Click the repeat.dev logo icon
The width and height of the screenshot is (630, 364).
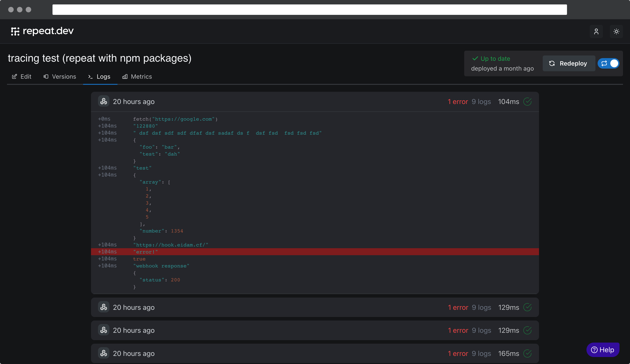pos(15,31)
